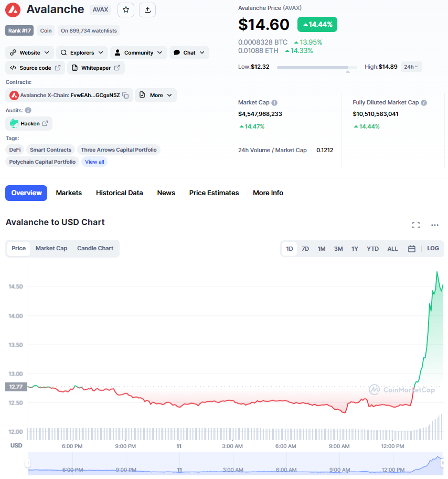Viewport: 448px width, 479px height.
Task: Click the Hacken audit logo
Action: [x=14, y=123]
